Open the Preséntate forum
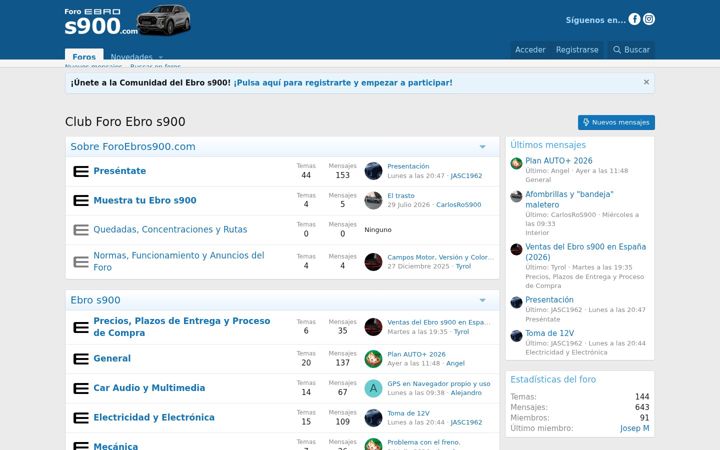This screenshot has width=720, height=450. [119, 171]
